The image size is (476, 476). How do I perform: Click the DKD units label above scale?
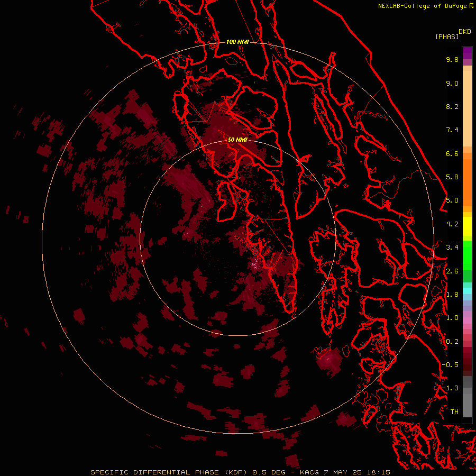[465, 31]
